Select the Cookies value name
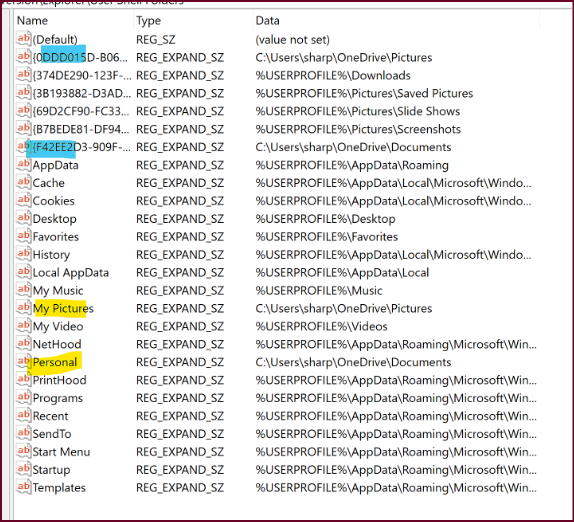The height and width of the screenshot is (522, 574). coord(53,201)
